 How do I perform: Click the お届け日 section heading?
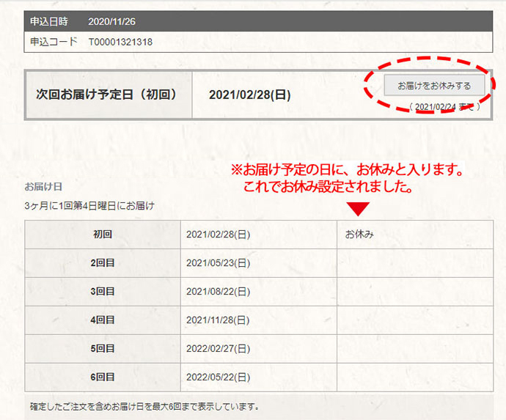click(43, 187)
